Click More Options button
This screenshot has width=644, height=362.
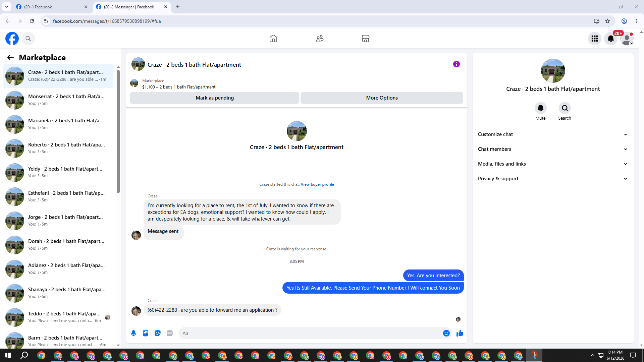click(x=382, y=98)
